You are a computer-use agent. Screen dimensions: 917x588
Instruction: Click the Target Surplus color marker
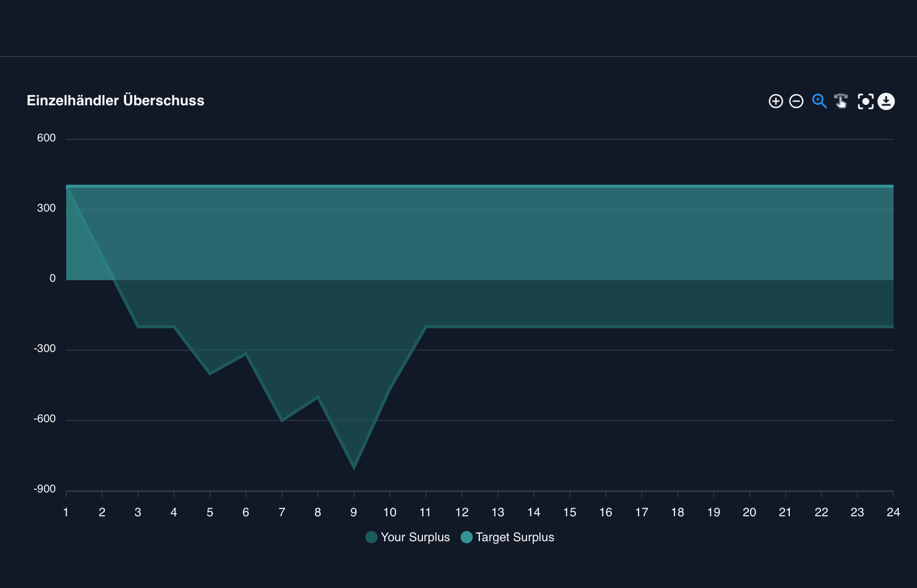click(x=467, y=537)
